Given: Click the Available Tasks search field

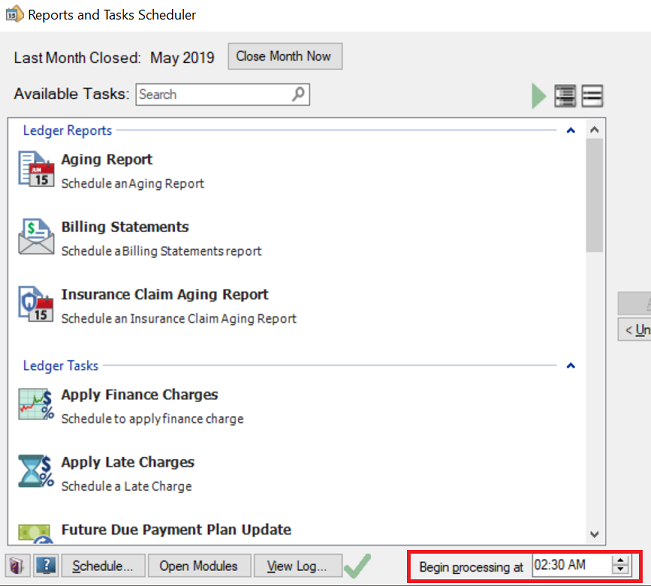Looking at the screenshot, I should pos(213,94).
